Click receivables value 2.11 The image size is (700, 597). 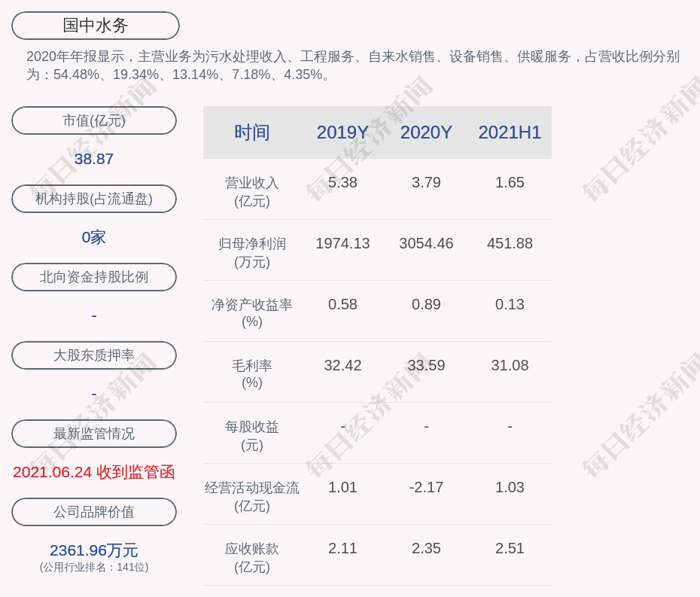[342, 548]
